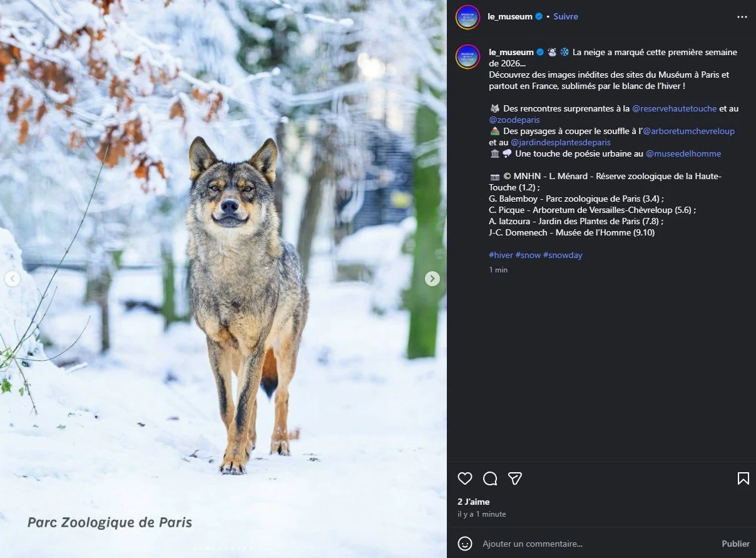Open emoji picker in comment field
This screenshot has height=558, width=756.
pyautogui.click(x=465, y=544)
